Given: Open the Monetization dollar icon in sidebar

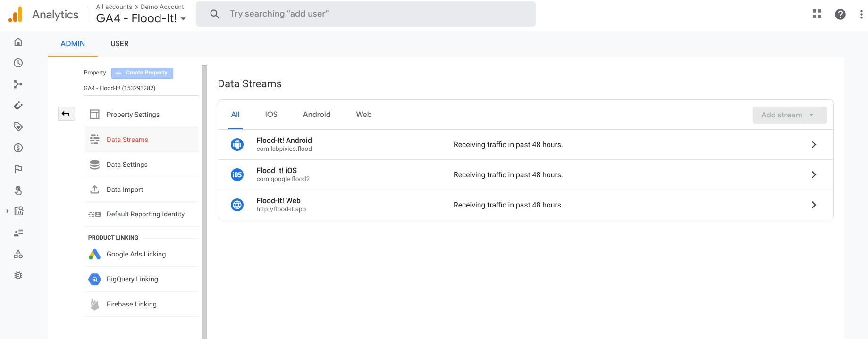Looking at the screenshot, I should coord(18,148).
